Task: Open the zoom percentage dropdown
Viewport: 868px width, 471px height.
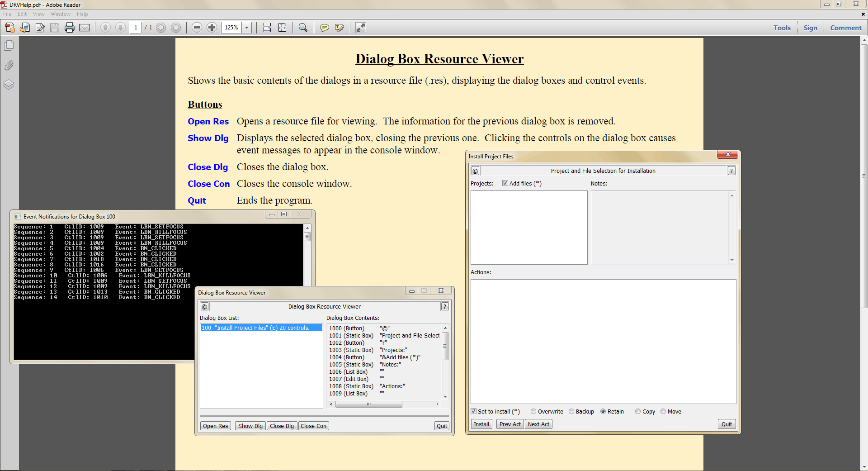Action: point(247,28)
